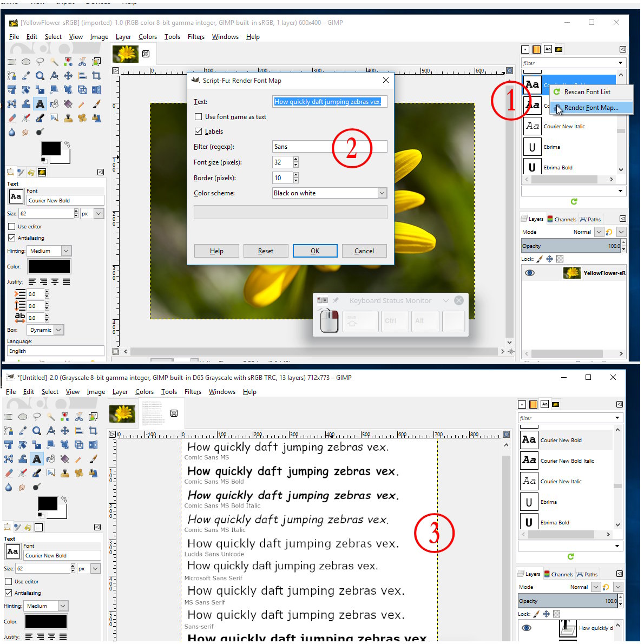This screenshot has width=644, height=644.
Task: Hide the YellowFlower layer via eye icon
Action: [x=530, y=273]
